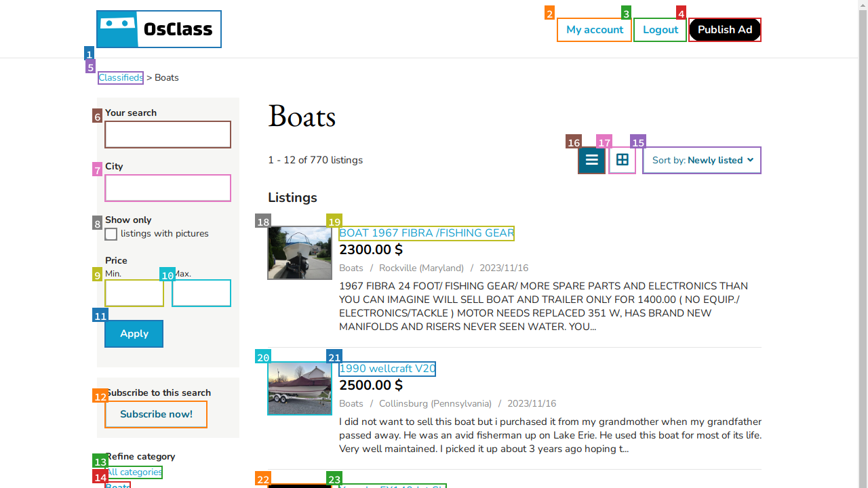
Task: Click into the City input field
Action: pyautogui.click(x=167, y=188)
